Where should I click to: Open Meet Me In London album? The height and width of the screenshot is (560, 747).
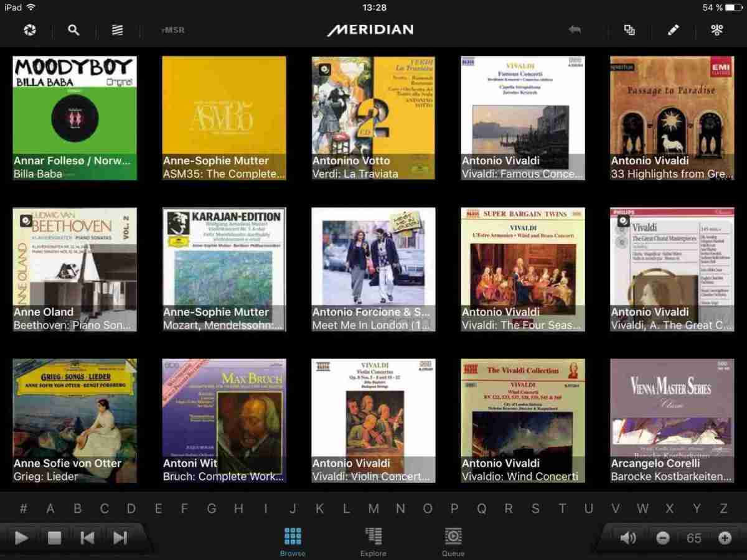[374, 269]
